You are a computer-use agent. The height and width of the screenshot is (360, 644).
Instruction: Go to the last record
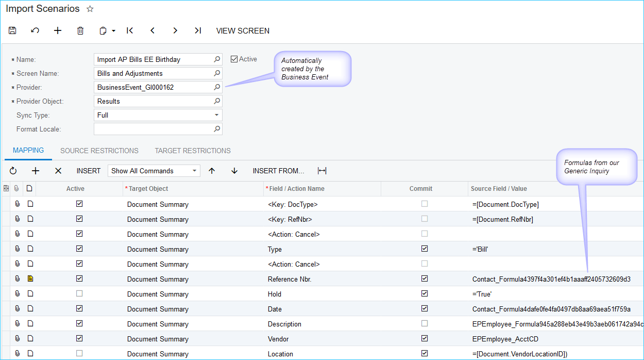[198, 30]
